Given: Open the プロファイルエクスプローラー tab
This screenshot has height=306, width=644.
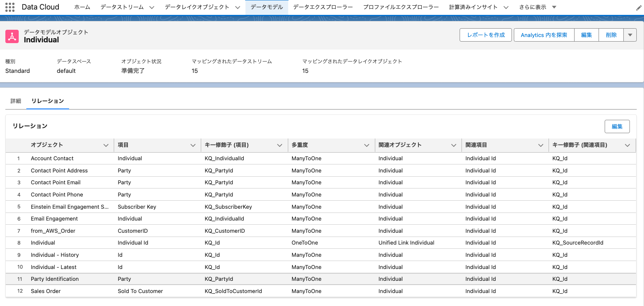Looking at the screenshot, I should (x=401, y=7).
